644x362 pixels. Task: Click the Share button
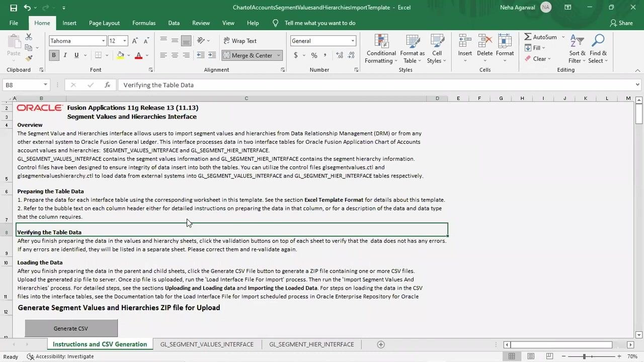(x=621, y=23)
